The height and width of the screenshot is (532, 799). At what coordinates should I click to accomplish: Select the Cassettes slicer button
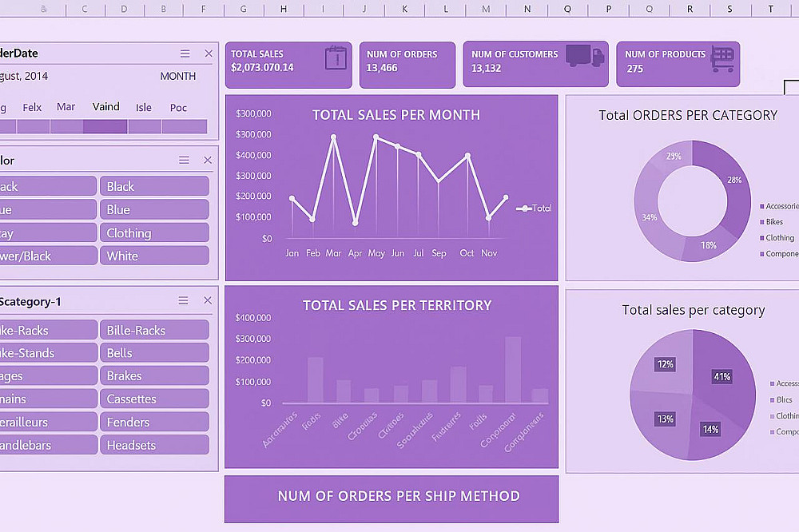(154, 399)
